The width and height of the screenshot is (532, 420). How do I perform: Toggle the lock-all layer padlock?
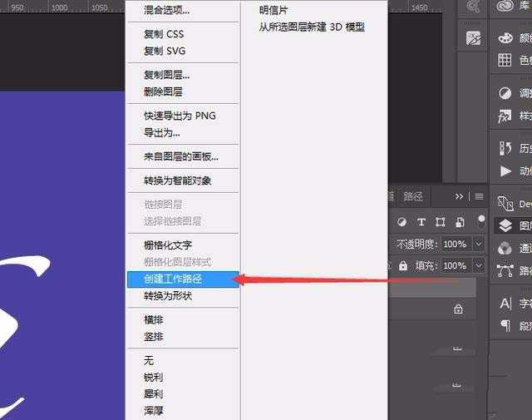point(402,266)
